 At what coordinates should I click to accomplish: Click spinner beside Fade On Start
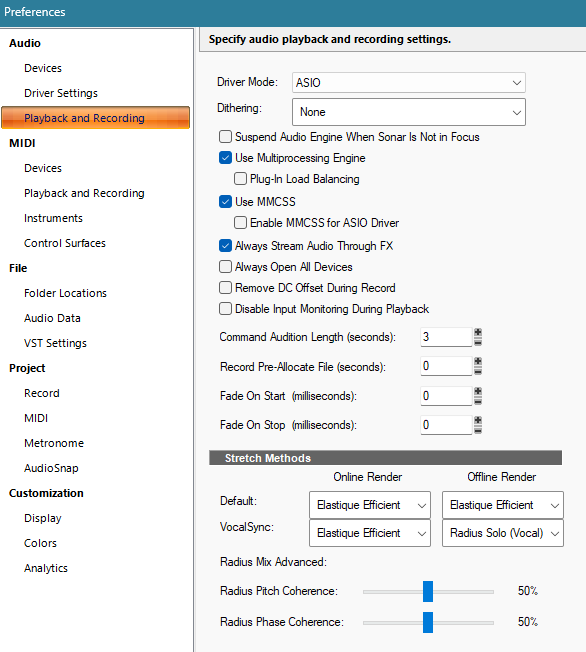[478, 396]
